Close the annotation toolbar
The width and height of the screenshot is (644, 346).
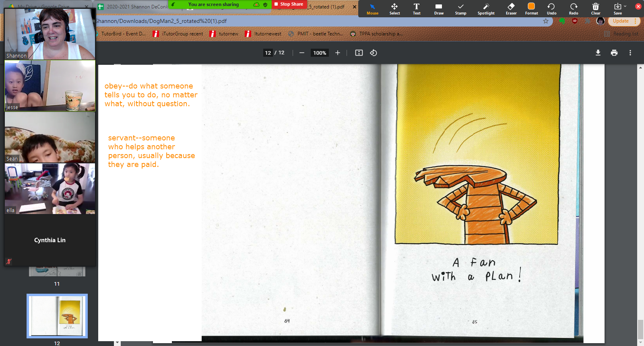pyautogui.click(x=638, y=6)
